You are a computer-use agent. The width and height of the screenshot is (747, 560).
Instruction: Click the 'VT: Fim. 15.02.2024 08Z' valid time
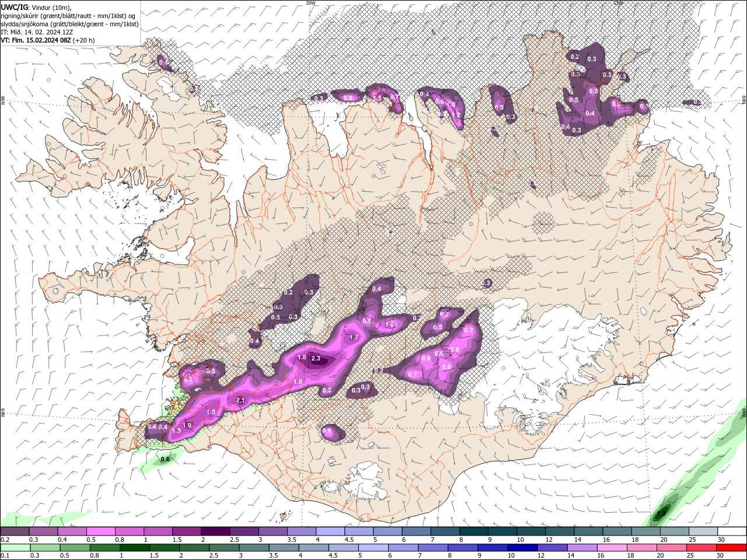pyautogui.click(x=34, y=40)
